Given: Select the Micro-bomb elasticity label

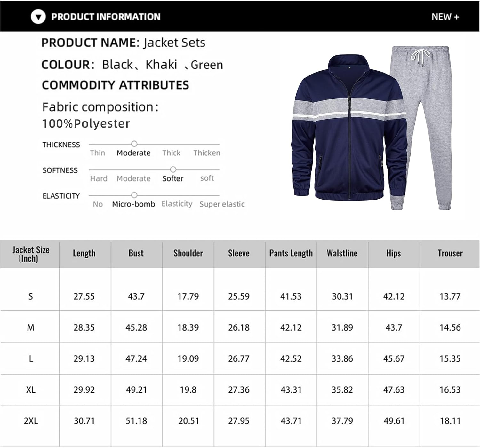Looking at the screenshot, I should 133,204.
